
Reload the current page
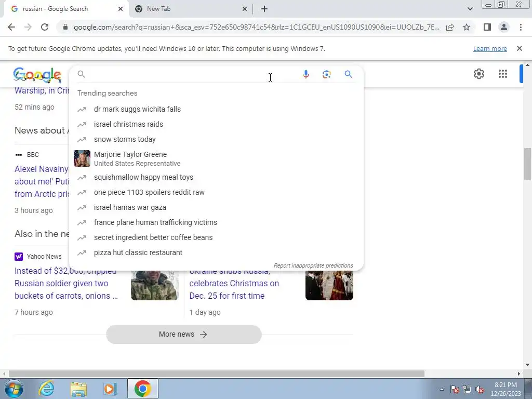45,27
